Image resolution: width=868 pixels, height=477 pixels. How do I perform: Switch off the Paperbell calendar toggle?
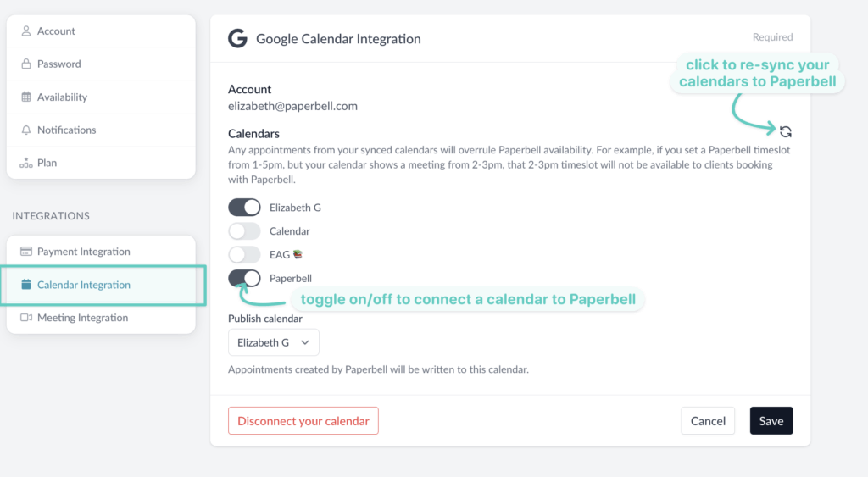244,278
